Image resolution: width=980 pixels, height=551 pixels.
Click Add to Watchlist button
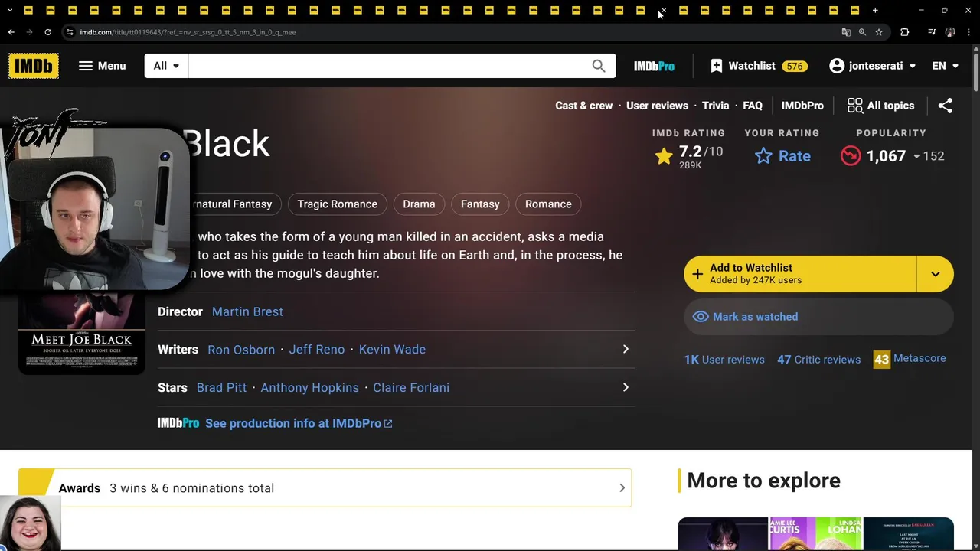[799, 274]
